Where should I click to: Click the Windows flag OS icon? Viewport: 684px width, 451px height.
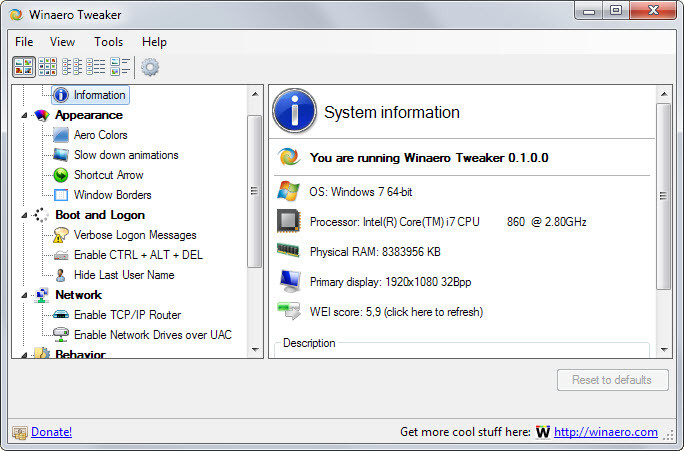tap(288, 191)
